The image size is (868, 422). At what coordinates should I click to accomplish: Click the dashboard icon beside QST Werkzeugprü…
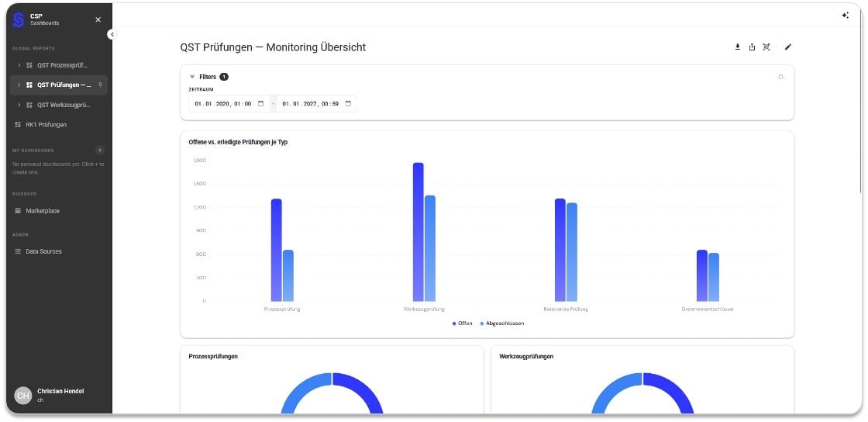coord(29,105)
